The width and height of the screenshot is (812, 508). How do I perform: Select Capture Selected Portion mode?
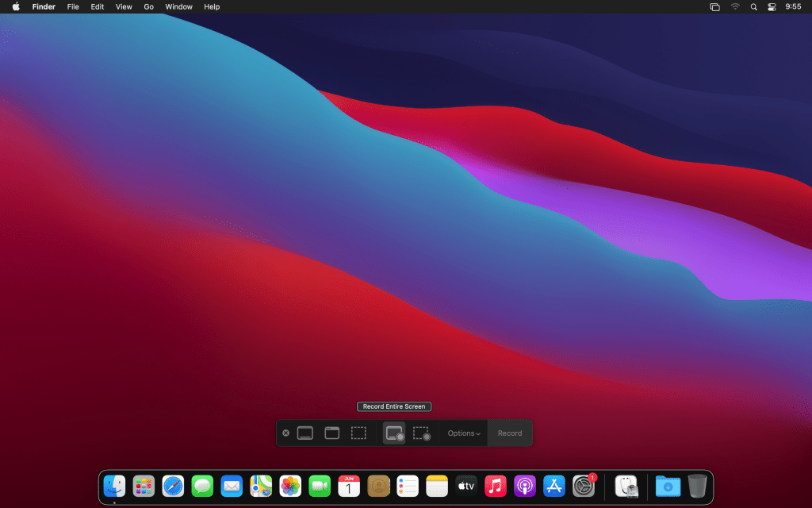coord(358,433)
